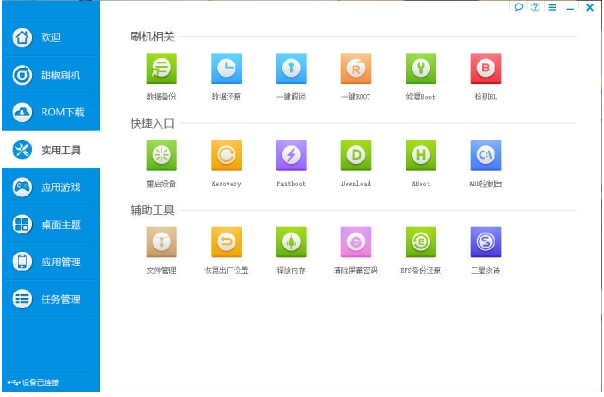This screenshot has height=397, width=604.
Task: Switch to the 欢迎 welcome tab
Action: [x=51, y=37]
